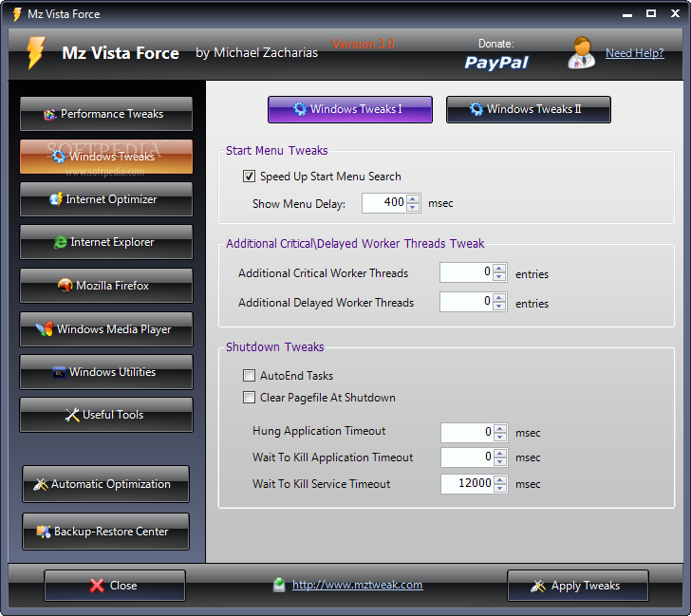Check Clear Pagefile At Shutdown
This screenshot has height=616, width=691.
(249, 398)
